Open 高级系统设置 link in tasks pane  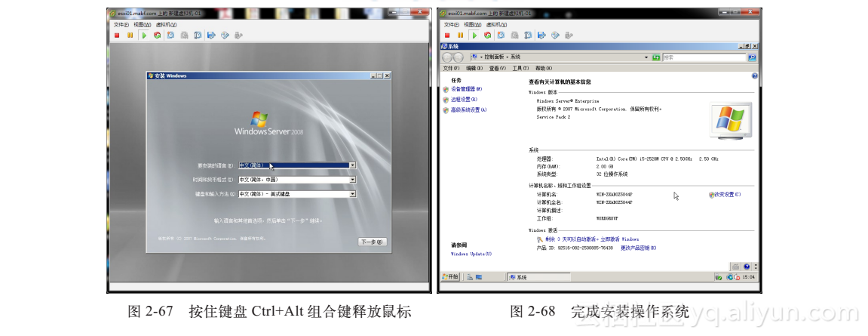tap(468, 109)
